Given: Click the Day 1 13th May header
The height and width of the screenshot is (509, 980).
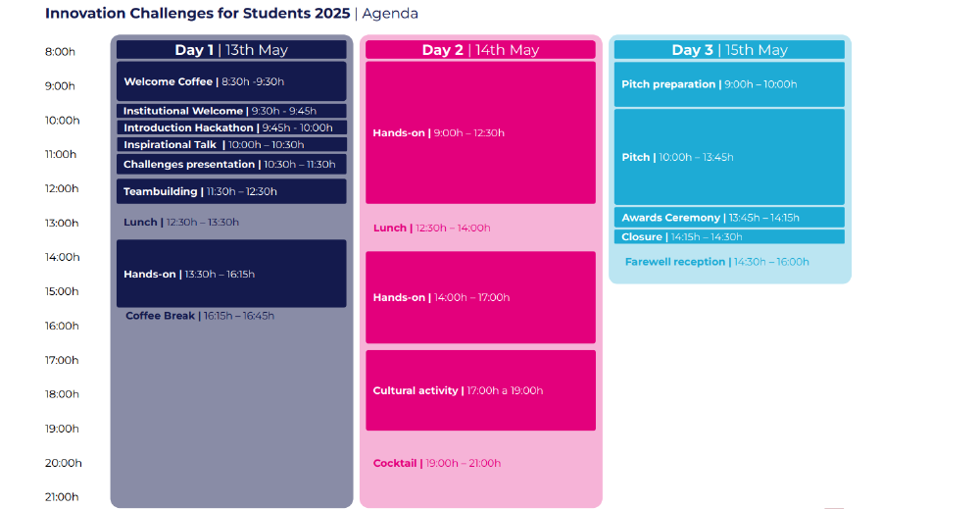Looking at the screenshot, I should [231, 50].
